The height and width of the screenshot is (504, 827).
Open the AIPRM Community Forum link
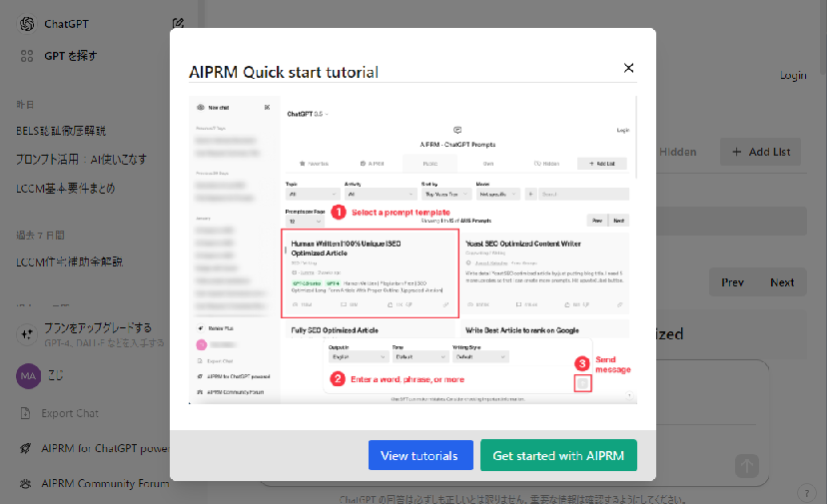point(105,483)
